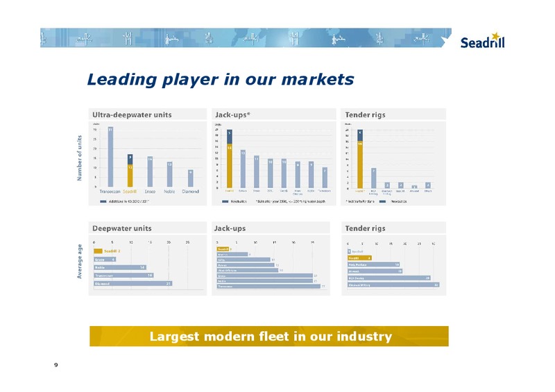Viewport: 555px width, 392px height.
Task: Click the 'Transocean' label under the Ultra-deepwater chart
Action: click(x=110, y=191)
